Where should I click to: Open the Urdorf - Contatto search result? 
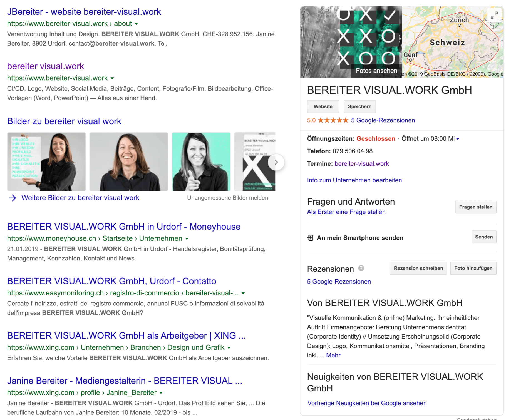111,281
